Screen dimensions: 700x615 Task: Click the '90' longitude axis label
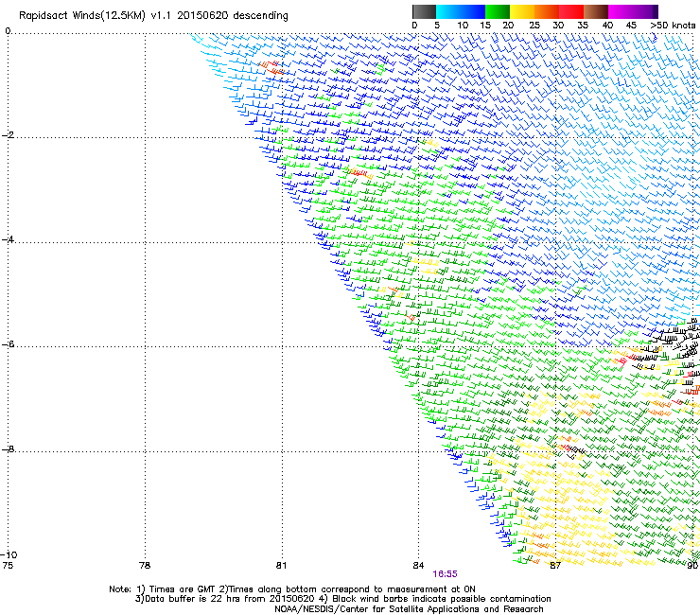(692, 566)
